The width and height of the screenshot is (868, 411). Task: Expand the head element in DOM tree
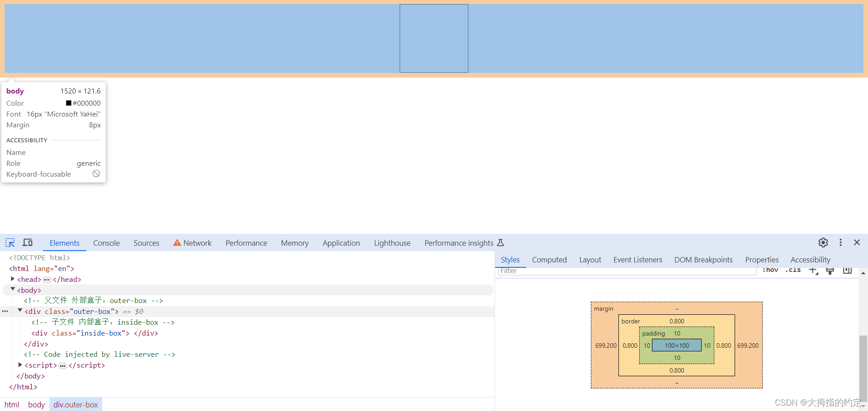(x=12, y=279)
